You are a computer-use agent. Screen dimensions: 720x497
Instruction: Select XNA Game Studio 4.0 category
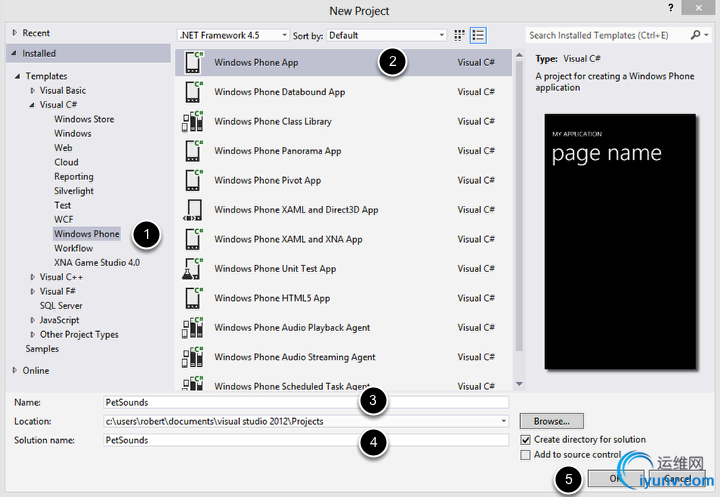(97, 263)
